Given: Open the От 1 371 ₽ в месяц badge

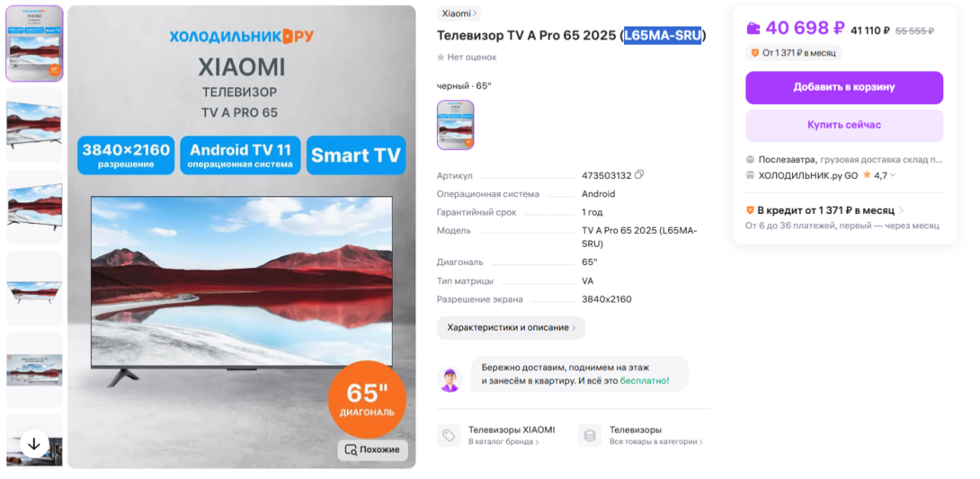Looking at the screenshot, I should pyautogui.click(x=794, y=53).
